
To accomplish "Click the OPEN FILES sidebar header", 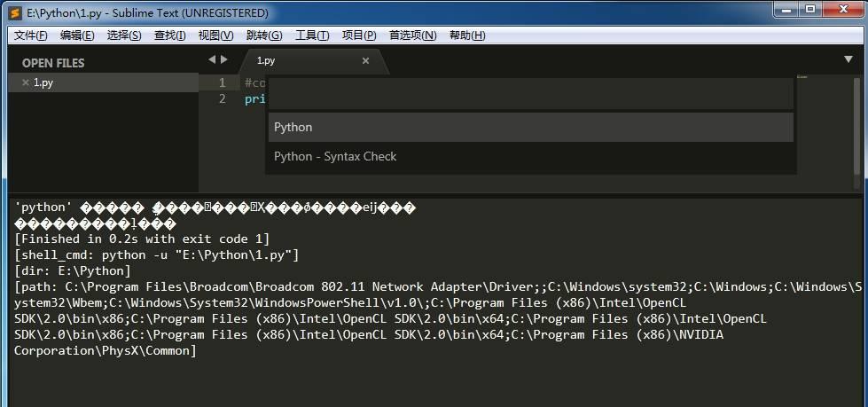I will point(53,63).
